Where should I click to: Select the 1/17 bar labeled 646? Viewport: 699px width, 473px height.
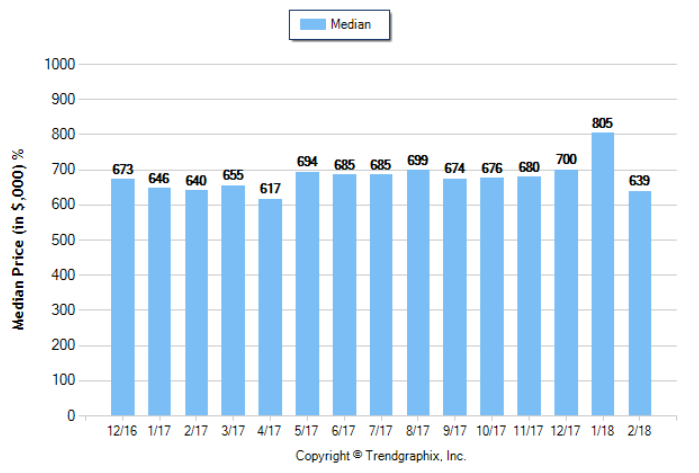pyautogui.click(x=159, y=301)
